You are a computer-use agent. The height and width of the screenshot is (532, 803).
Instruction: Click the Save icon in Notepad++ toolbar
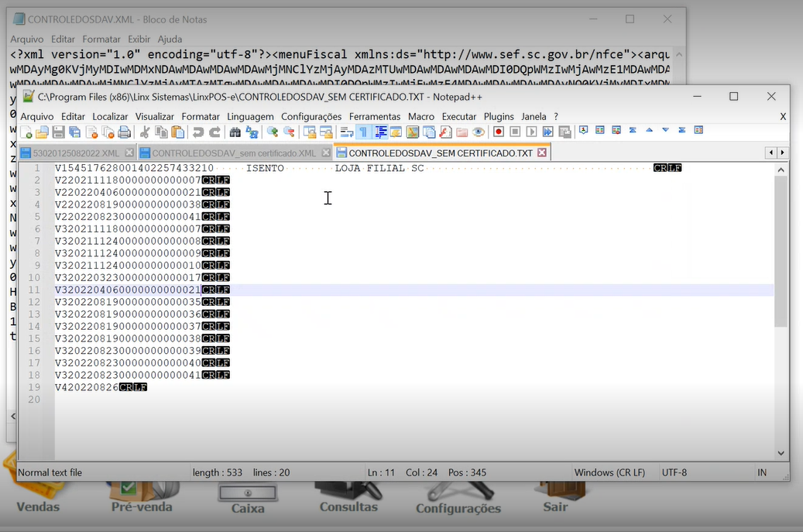(x=58, y=132)
